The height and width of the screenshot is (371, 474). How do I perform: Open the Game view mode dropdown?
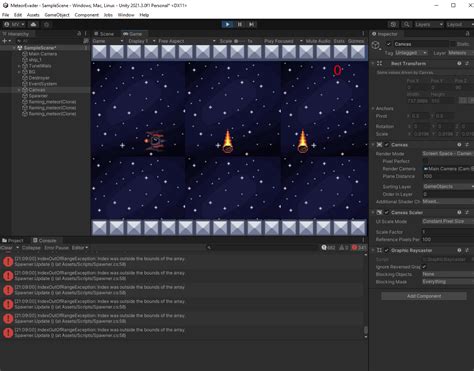click(x=108, y=41)
